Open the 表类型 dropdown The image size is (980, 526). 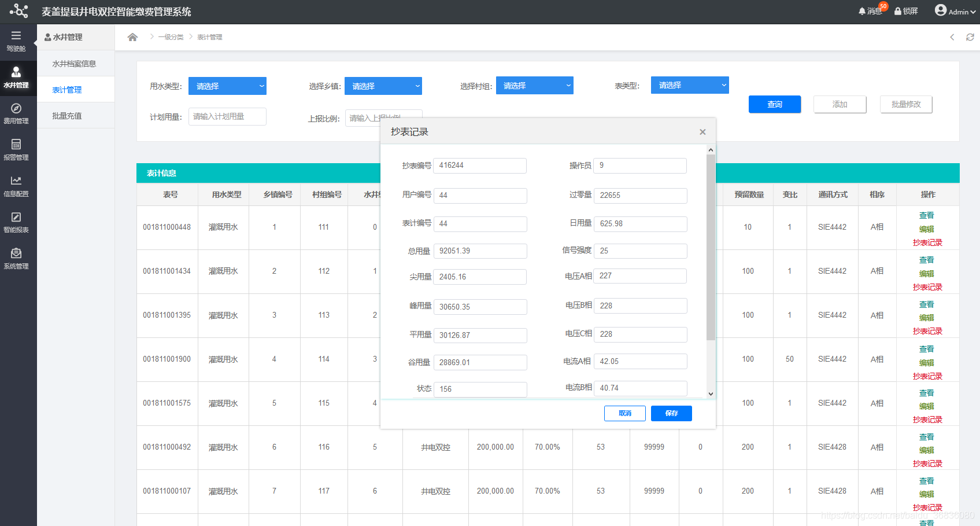[690, 85]
